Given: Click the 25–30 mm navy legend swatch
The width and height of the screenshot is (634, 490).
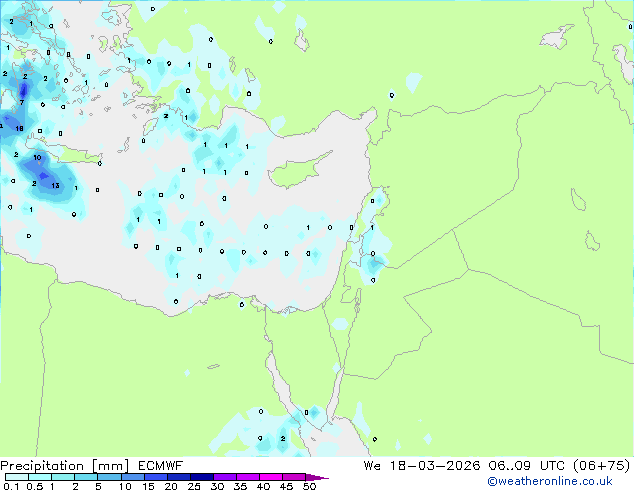Looking at the screenshot, I should [x=202, y=477].
